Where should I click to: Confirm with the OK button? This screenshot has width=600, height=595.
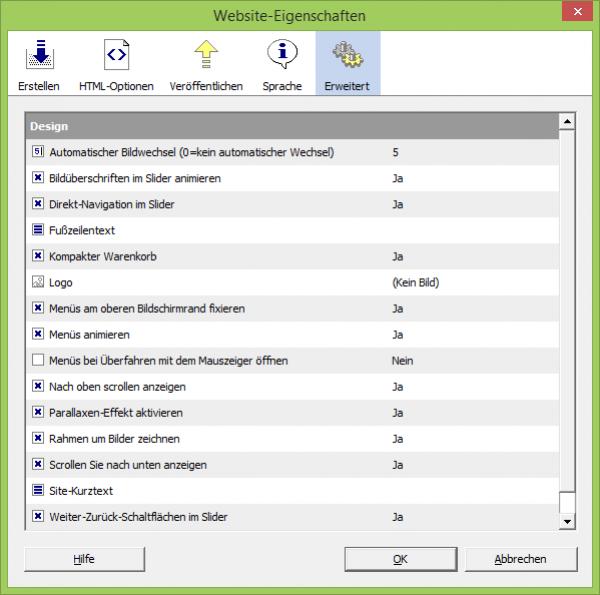[400, 559]
